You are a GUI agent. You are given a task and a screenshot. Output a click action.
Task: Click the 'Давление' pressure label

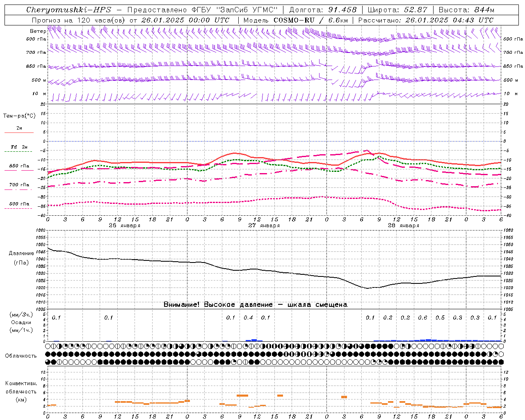tap(21, 253)
